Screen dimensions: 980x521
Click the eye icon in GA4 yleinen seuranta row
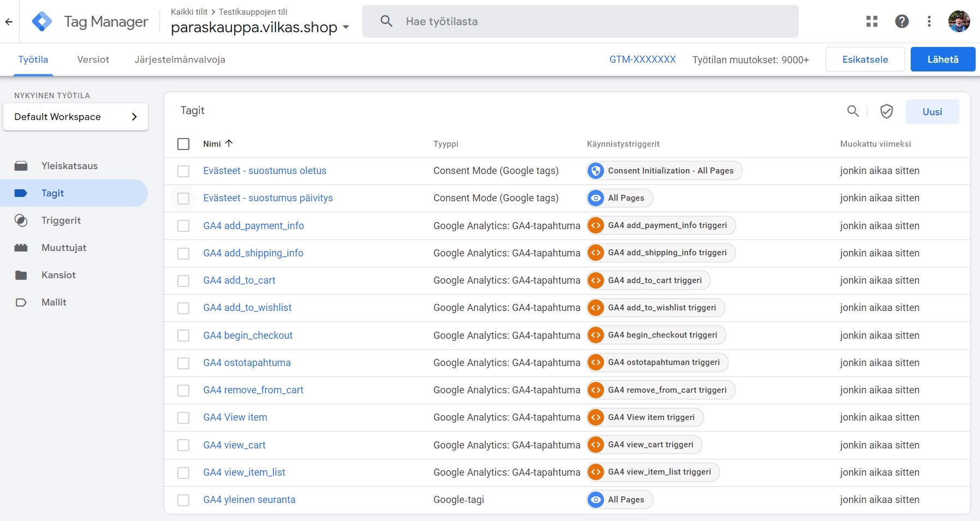tap(596, 500)
